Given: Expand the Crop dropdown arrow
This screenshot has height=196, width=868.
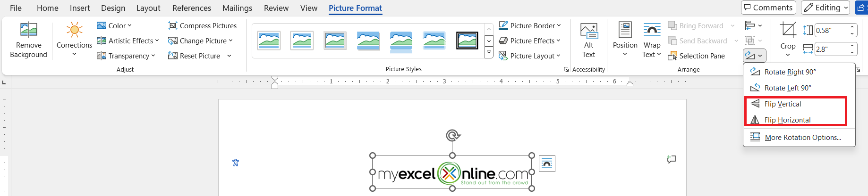Looking at the screenshot, I should [x=788, y=55].
